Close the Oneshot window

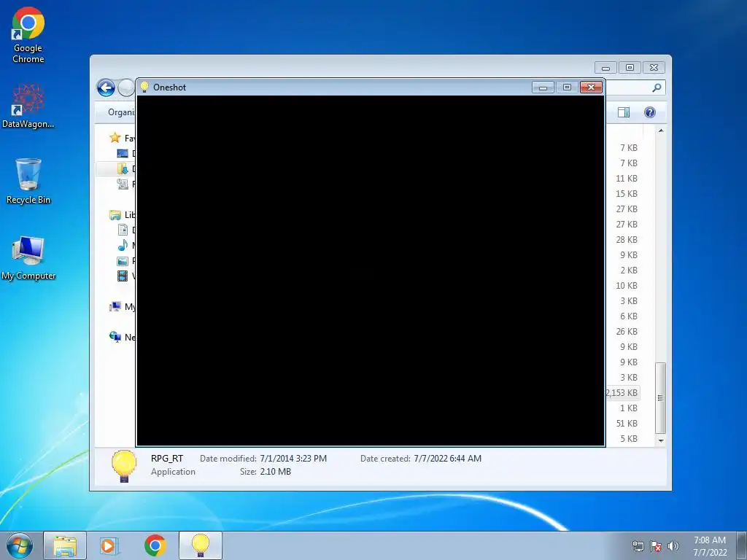tap(591, 87)
